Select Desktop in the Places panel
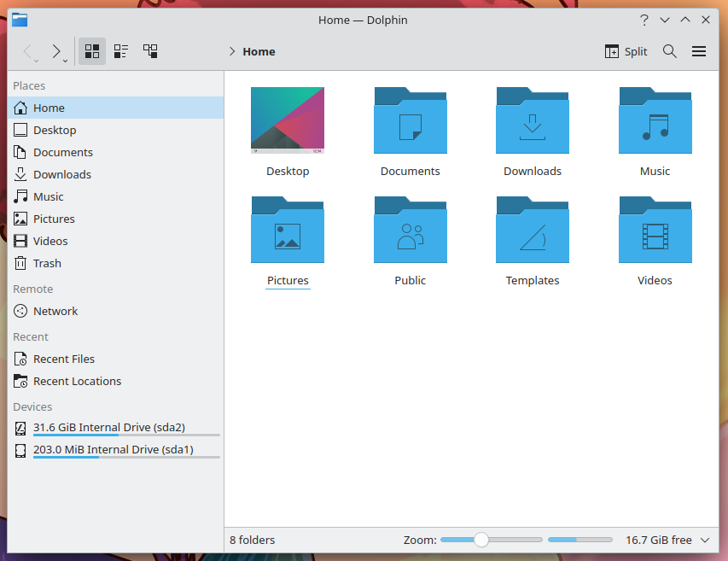The width and height of the screenshot is (728, 561). 115,130
